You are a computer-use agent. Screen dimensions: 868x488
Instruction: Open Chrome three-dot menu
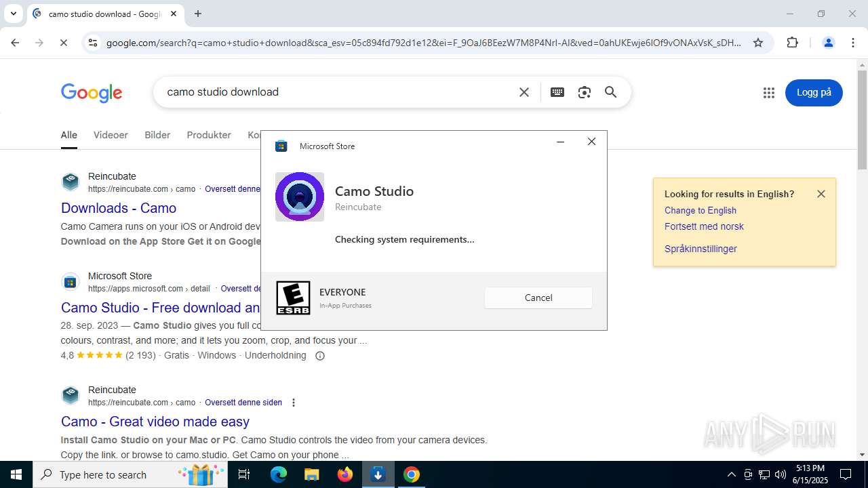[853, 43]
